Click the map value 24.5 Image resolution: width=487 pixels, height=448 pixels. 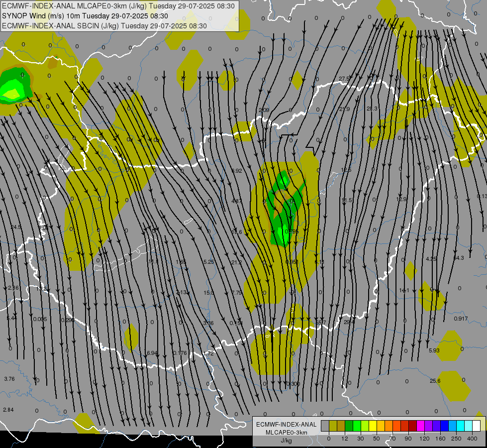coord(16,227)
